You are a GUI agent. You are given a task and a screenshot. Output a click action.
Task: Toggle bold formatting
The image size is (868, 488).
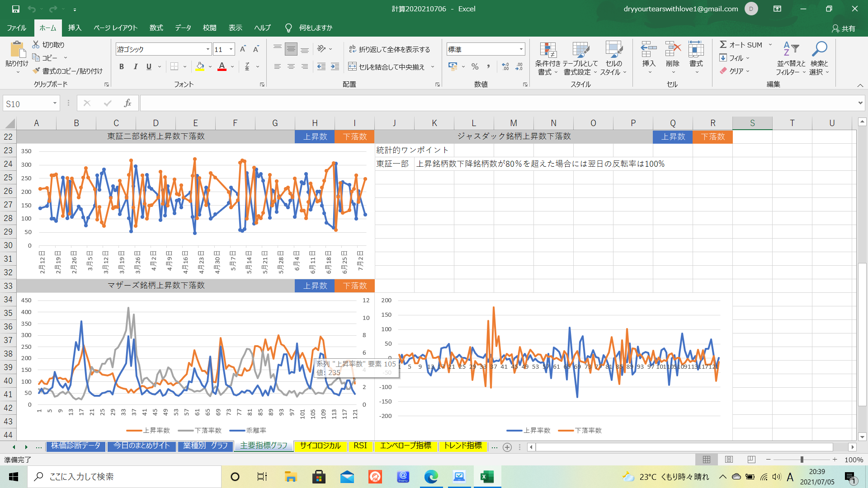(x=121, y=67)
